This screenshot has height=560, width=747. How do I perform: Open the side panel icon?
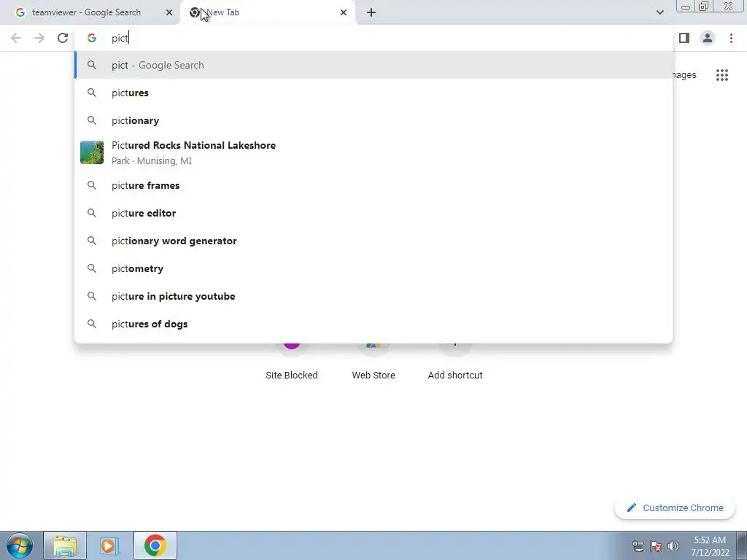click(x=684, y=38)
